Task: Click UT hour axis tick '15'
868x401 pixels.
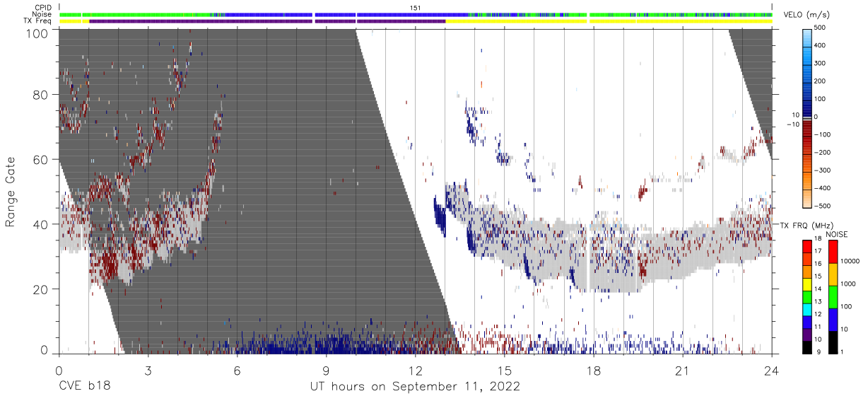Action: [505, 370]
